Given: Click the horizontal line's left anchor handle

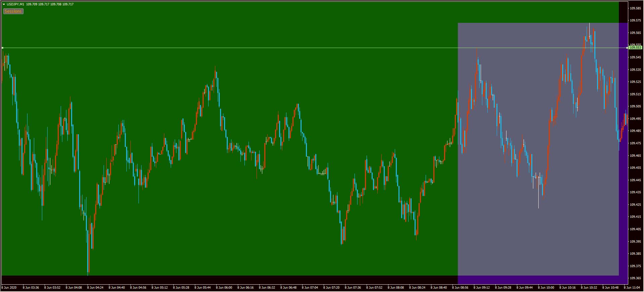Looking at the screenshot, I should pos(2,48).
